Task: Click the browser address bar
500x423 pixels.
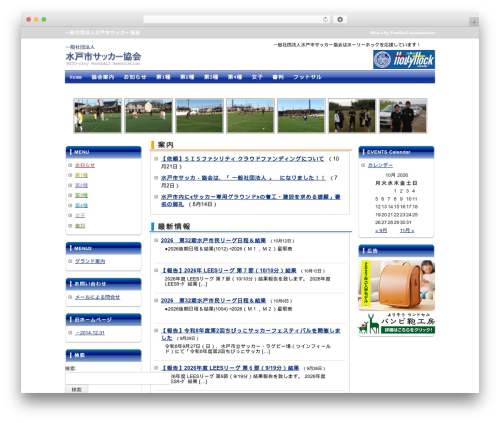Action: (x=236, y=19)
